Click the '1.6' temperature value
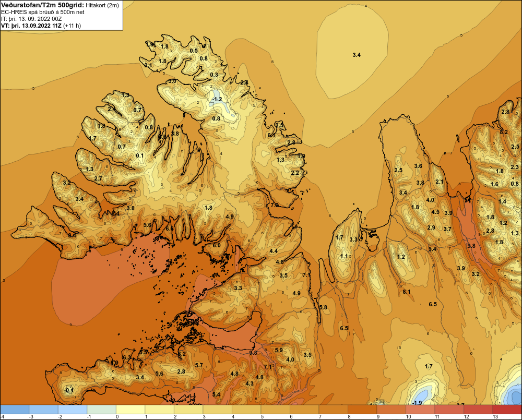This screenshot has width=522, height=420. click(494, 184)
